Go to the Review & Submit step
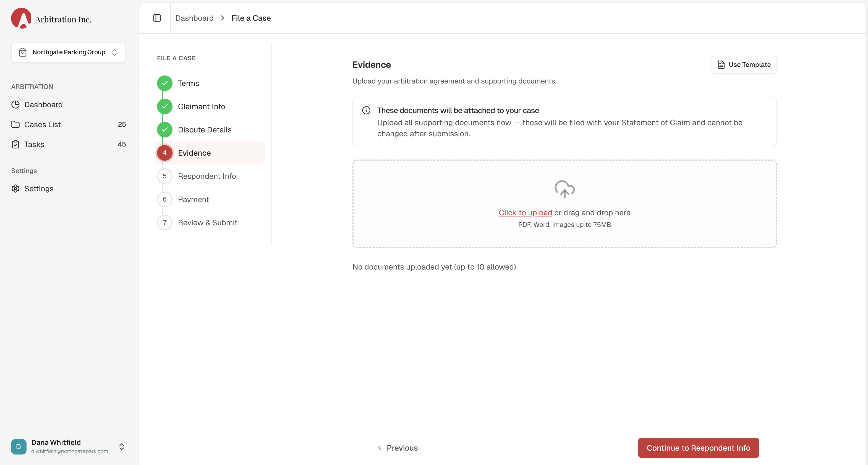The height and width of the screenshot is (465, 868). click(208, 223)
